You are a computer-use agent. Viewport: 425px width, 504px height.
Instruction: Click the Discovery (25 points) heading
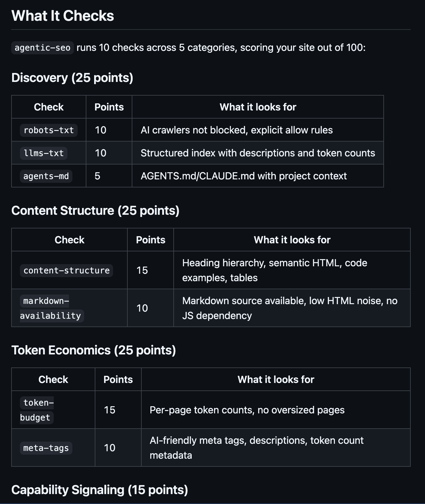point(72,78)
